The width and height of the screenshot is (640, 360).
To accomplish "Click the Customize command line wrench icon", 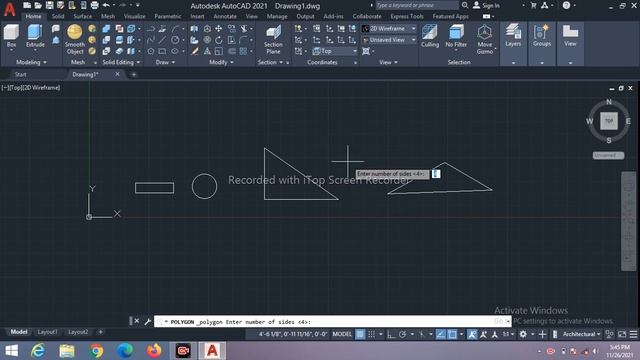I will 147,322.
